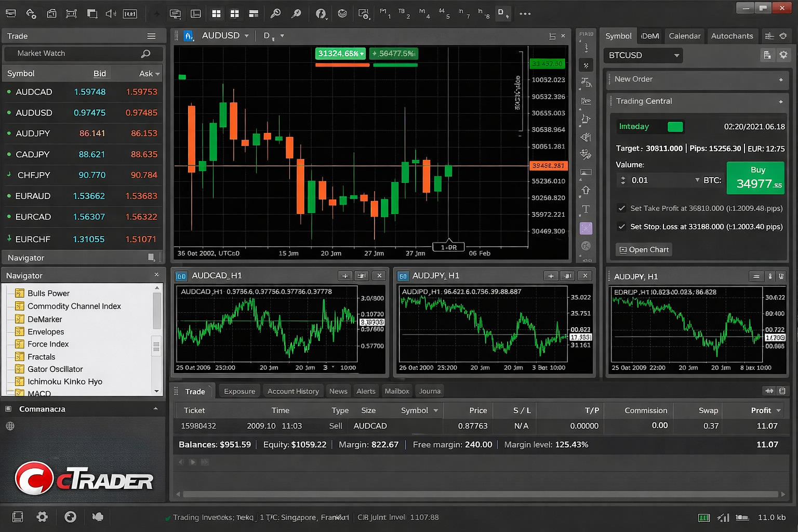Click the green connection indicator in status bar
798x532 pixels.
tap(704, 517)
